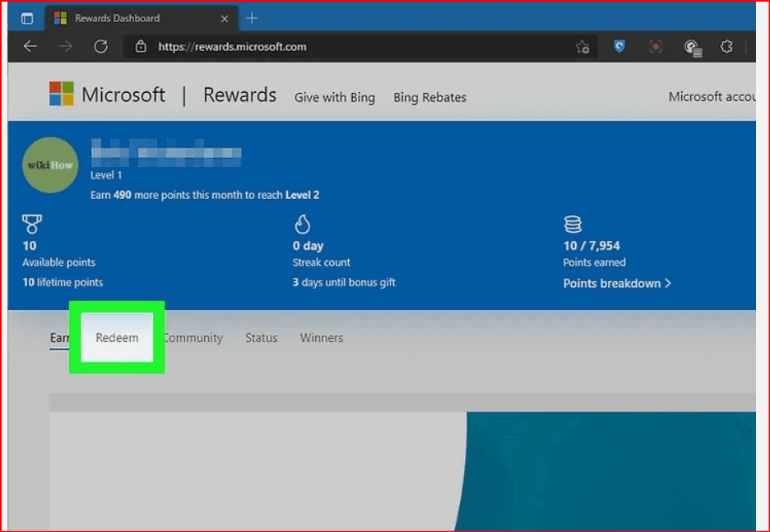
Task: Switch to the Redeem tab
Action: 117,338
